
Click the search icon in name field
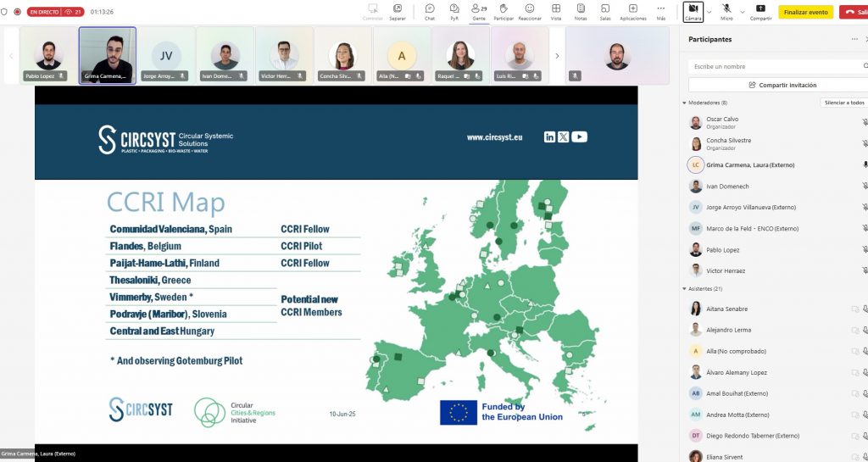(865, 66)
